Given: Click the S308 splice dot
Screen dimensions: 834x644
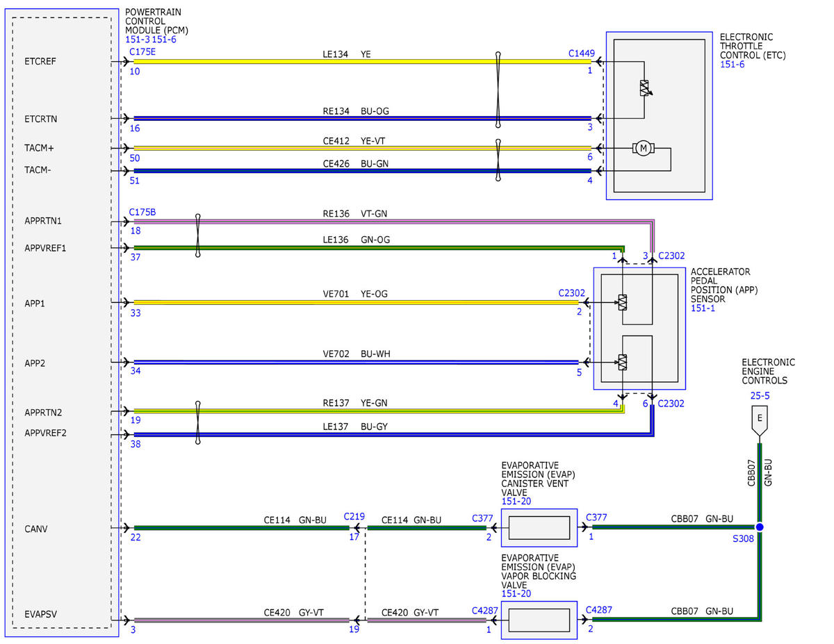Looking at the screenshot, I should [x=760, y=527].
